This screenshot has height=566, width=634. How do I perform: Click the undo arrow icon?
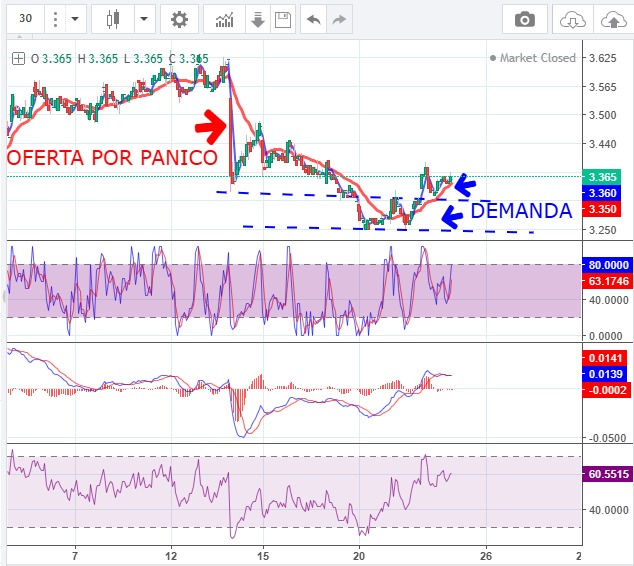[314, 19]
